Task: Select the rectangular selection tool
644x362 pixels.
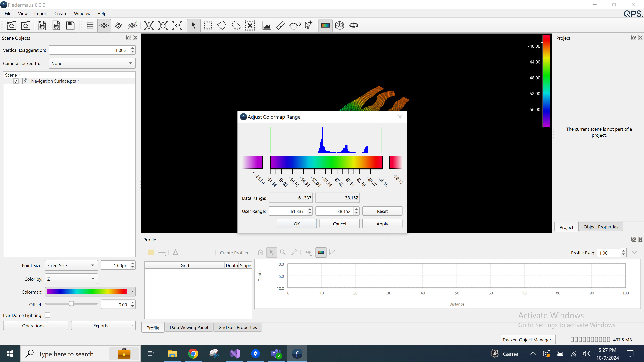Action: [207, 25]
